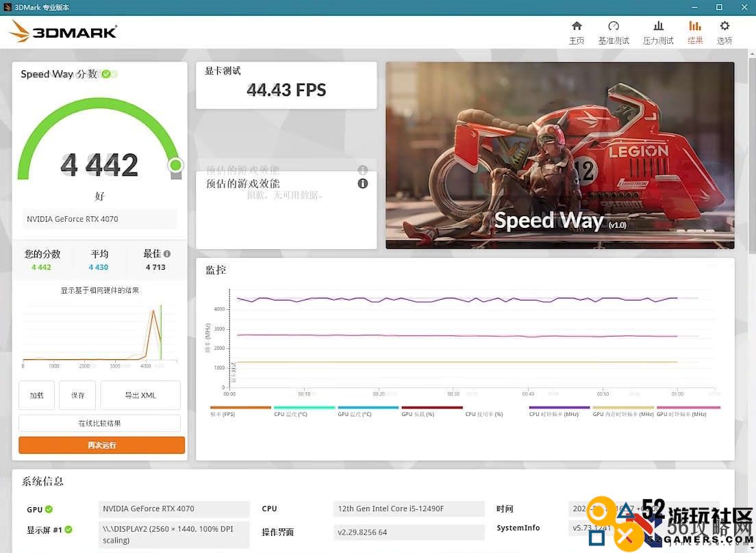Toggle the GPU 负载 (%) legend entry
The height and width of the screenshot is (553, 756).
431,411
